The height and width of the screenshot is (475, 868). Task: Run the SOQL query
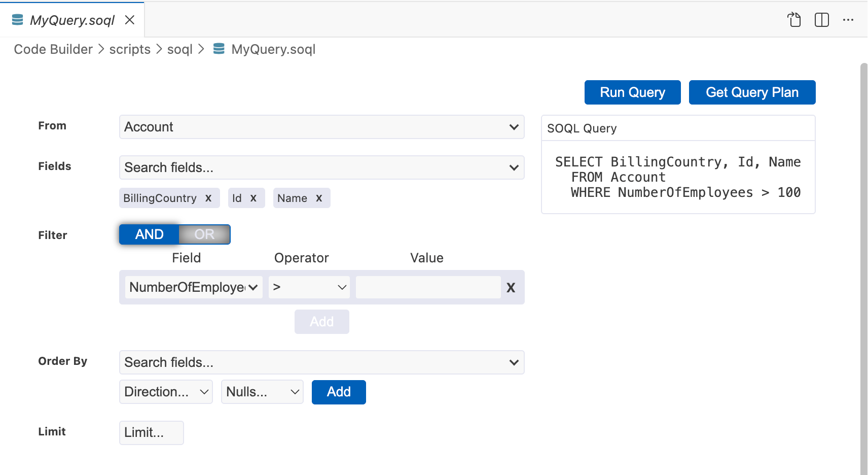[632, 92]
